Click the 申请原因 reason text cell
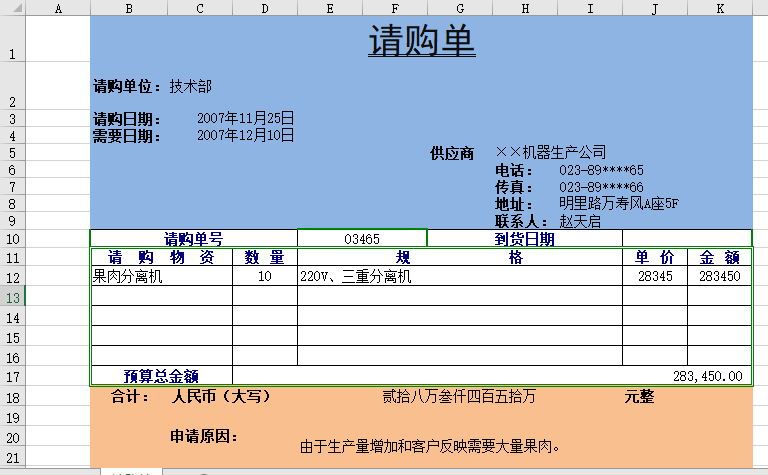Image resolution: width=768 pixels, height=475 pixels. pos(430,446)
